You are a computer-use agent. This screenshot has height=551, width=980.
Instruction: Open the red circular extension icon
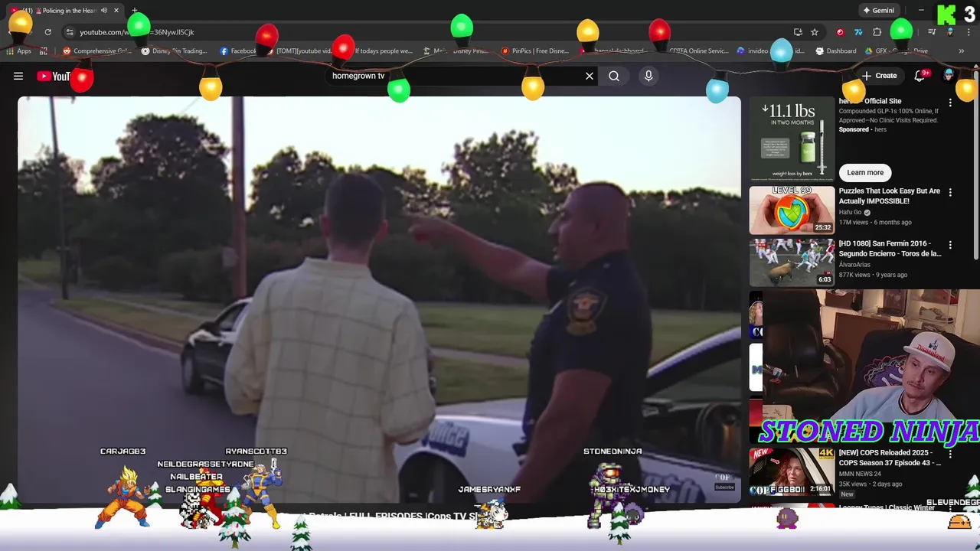click(841, 32)
